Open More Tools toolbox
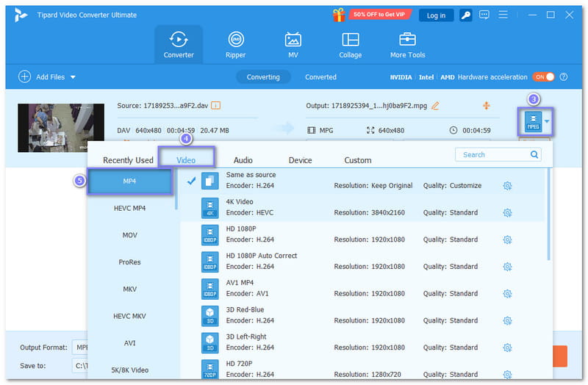Screen dimensions: 588x385 pyautogui.click(x=408, y=45)
